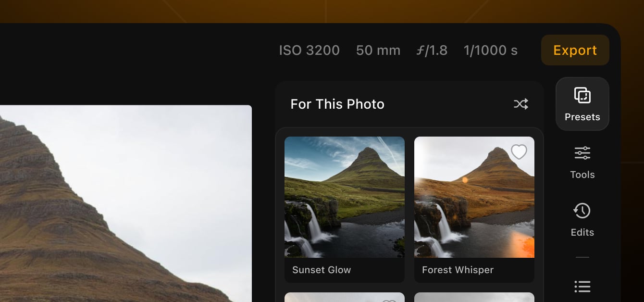The width and height of the screenshot is (644, 302).
Task: Select the 1/1000 s shutter speed
Action: click(x=491, y=50)
